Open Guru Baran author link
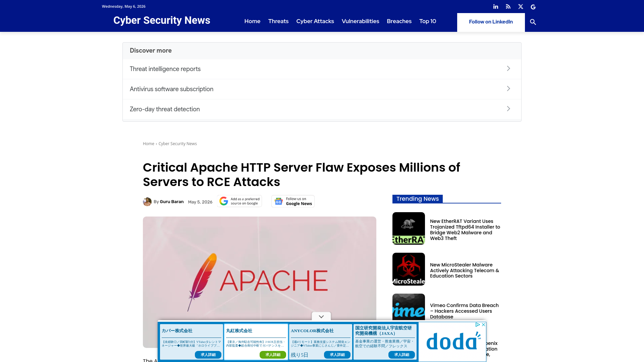The width and height of the screenshot is (644, 362). coord(172,202)
